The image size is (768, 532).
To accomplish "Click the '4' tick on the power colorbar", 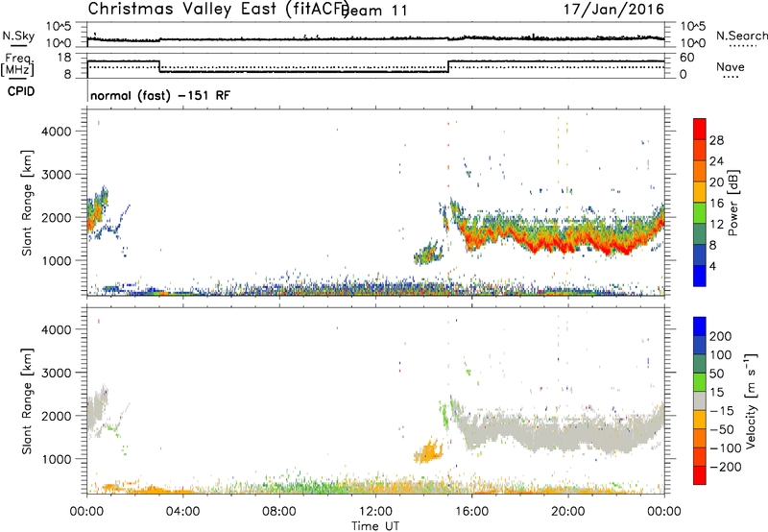I will (713, 266).
